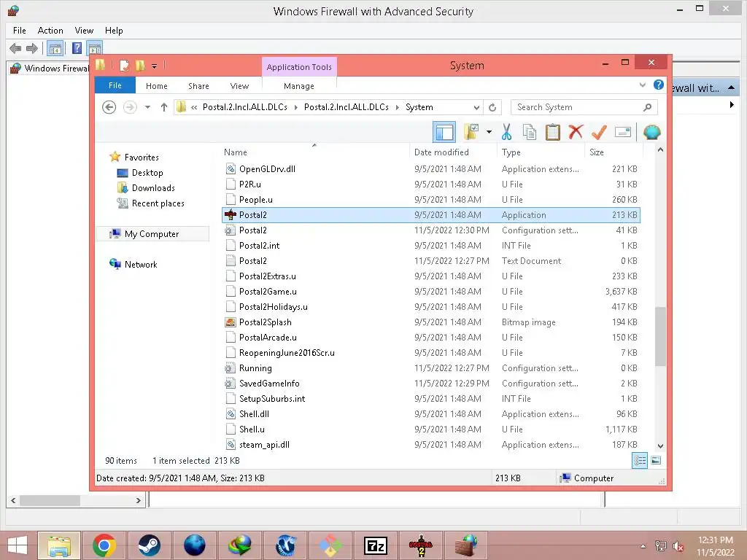Click the Up one level arrow
This screenshot has width=747, height=560.
click(164, 107)
